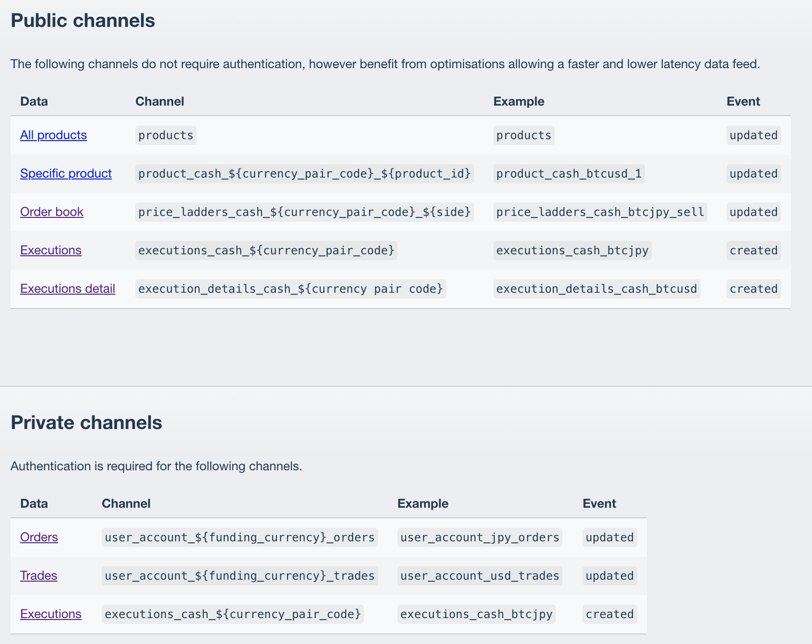Click the price_ladders_cash_btcjpy_sell example
Image resolution: width=812 pixels, height=644 pixels.
coord(600,212)
